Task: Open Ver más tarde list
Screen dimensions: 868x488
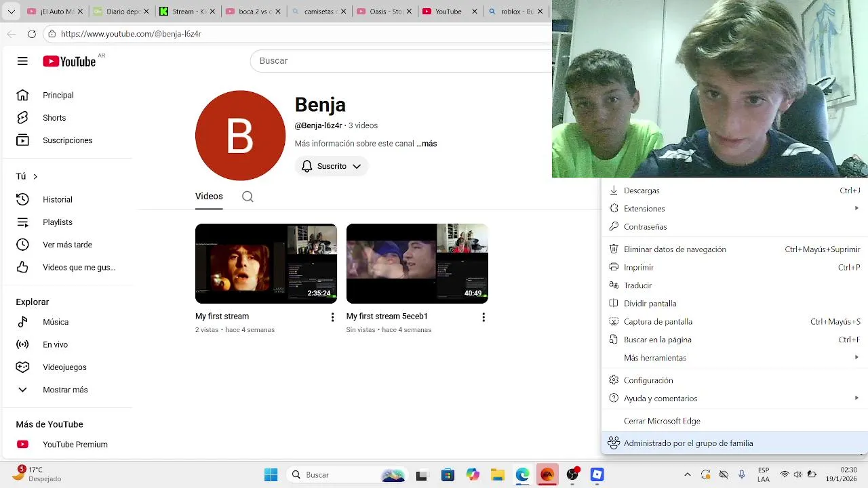Action: (x=66, y=245)
